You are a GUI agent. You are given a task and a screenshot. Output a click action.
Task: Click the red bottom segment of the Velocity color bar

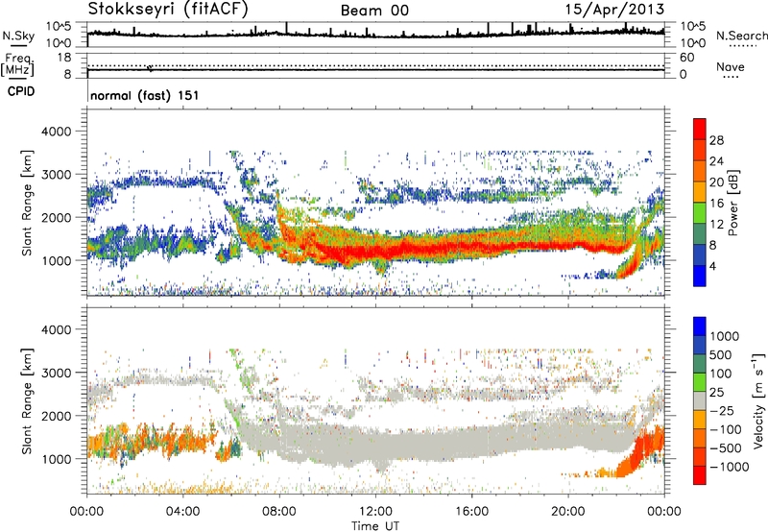coord(700,475)
